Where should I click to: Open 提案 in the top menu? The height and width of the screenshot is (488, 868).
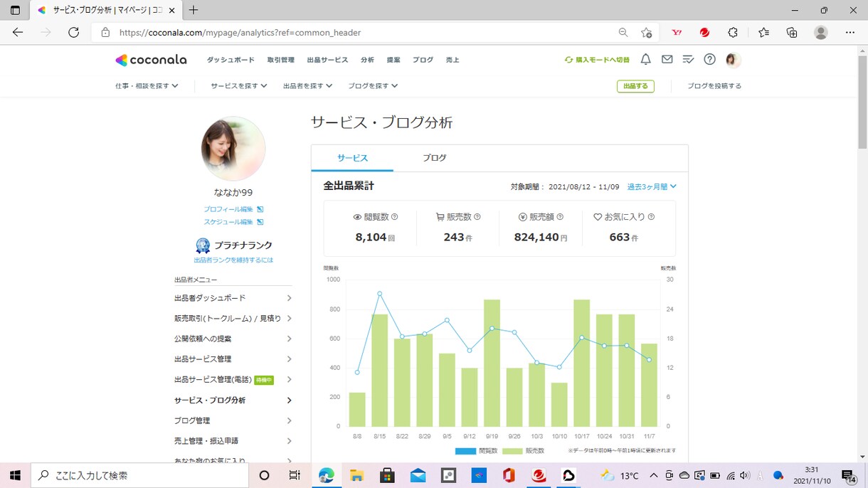click(393, 60)
